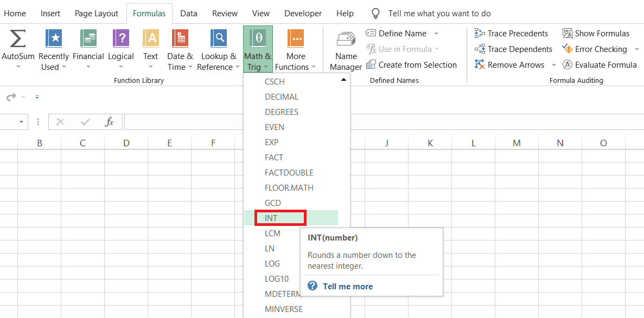The height and width of the screenshot is (318, 644).
Task: Toggle Show Formulas mode
Action: [596, 34]
